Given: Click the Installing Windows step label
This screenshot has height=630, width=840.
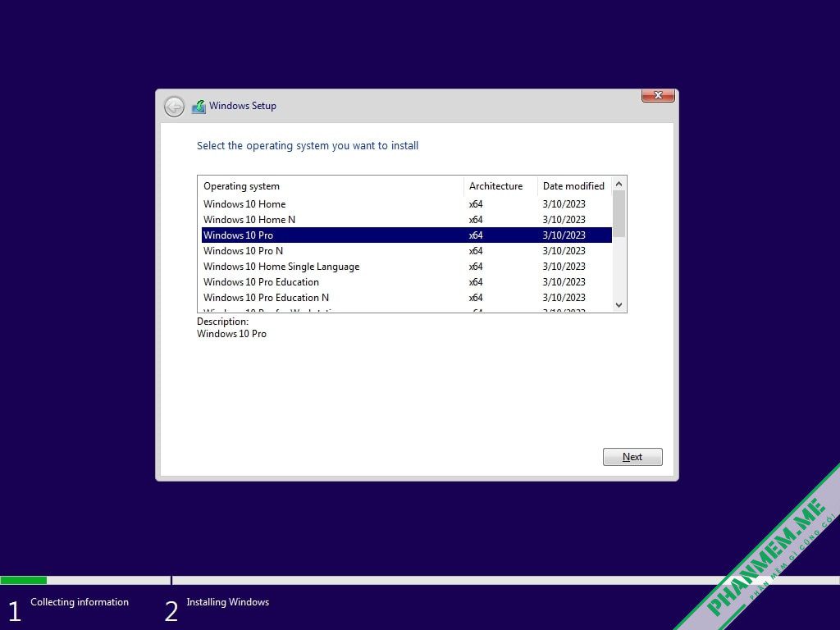Looking at the screenshot, I should [228, 602].
